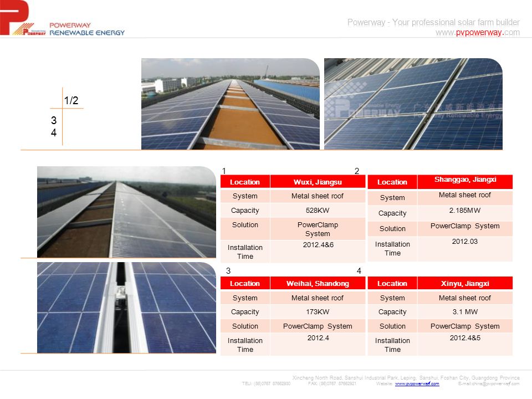Click the 'Solution' label in Weihai table
The image size is (532, 399).
tap(245, 326)
